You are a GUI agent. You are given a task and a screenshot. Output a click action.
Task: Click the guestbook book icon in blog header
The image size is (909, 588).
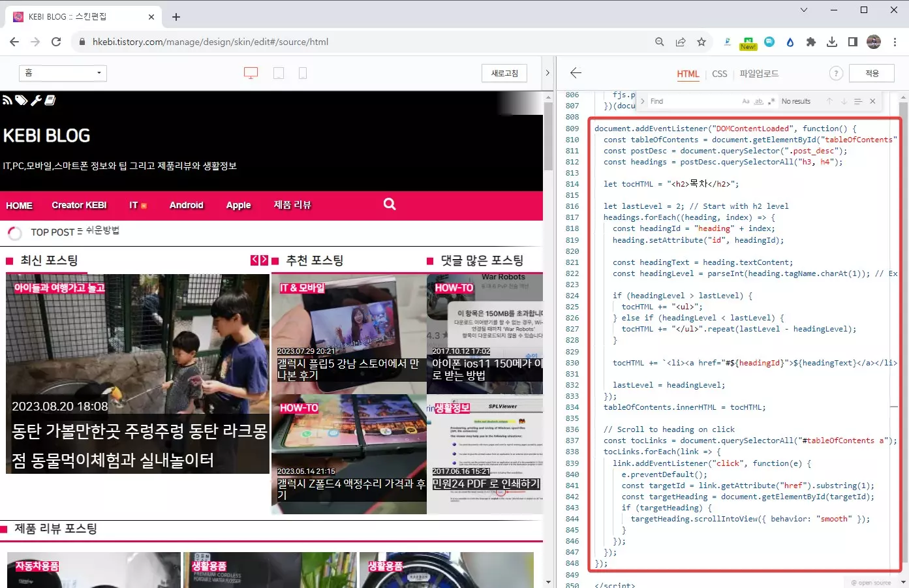[x=50, y=100]
